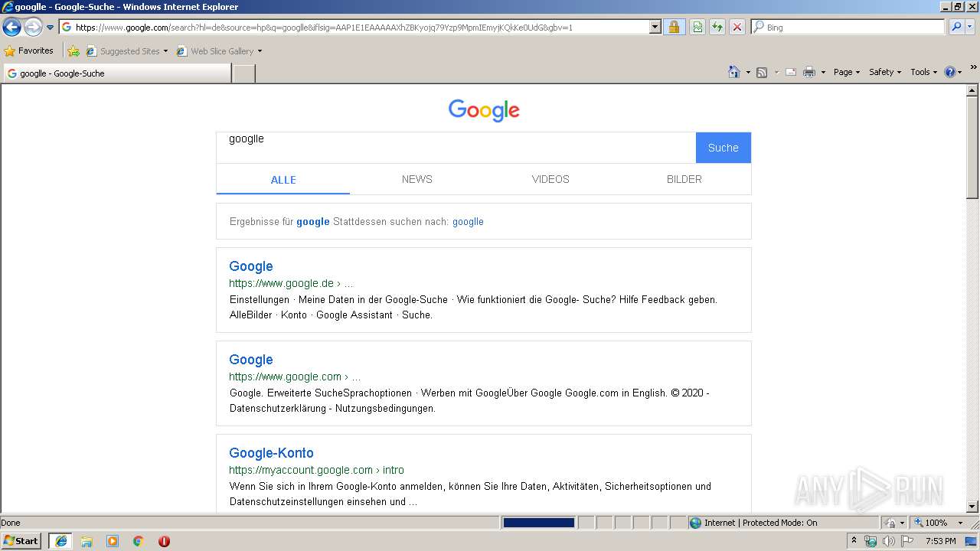Click the Bing search magnifier button
Viewport: 980px width, 551px height.
956,27
